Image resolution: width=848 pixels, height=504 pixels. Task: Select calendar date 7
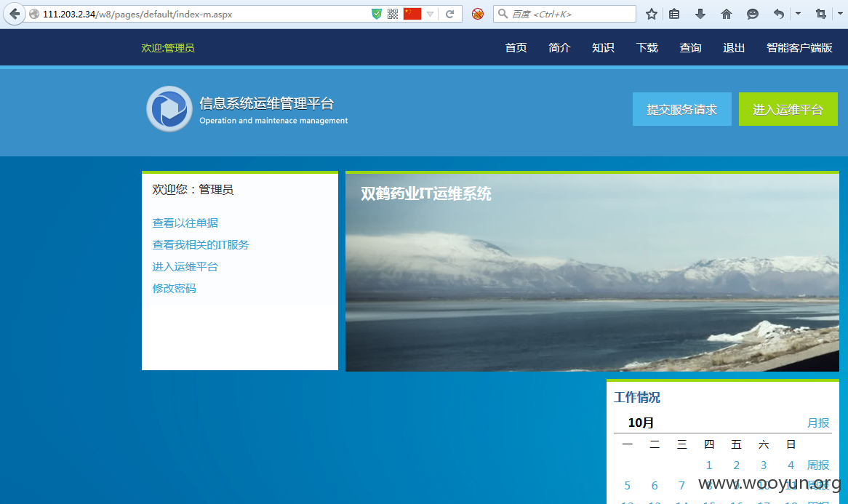[682, 486]
